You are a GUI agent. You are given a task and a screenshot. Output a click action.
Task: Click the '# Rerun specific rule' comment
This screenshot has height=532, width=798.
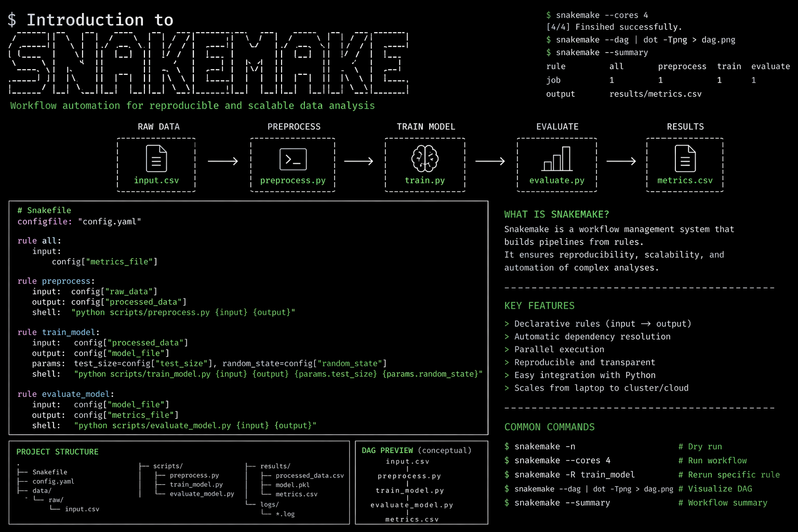pos(729,475)
